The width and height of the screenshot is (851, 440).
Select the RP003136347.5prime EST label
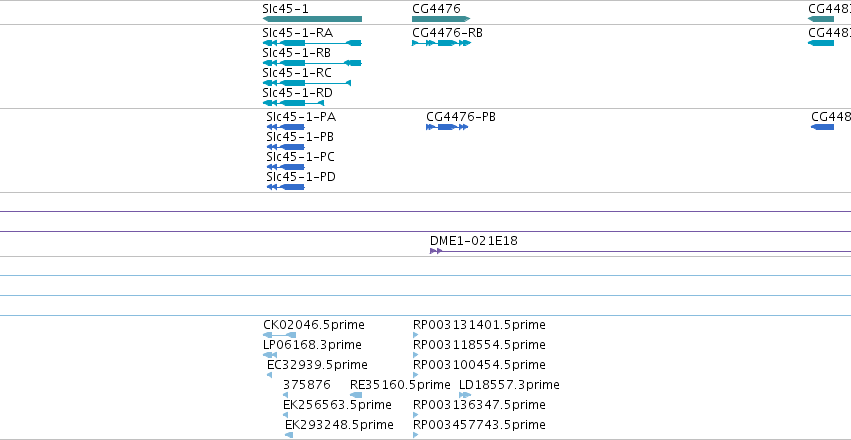479,405
